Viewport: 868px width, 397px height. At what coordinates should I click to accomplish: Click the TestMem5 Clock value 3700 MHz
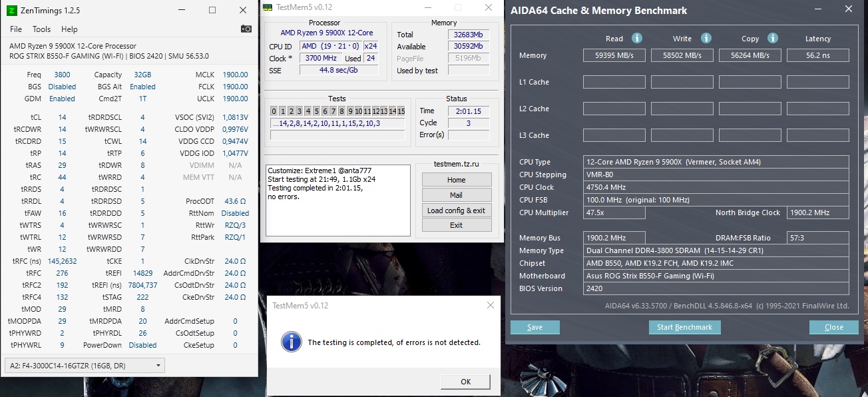(x=320, y=59)
